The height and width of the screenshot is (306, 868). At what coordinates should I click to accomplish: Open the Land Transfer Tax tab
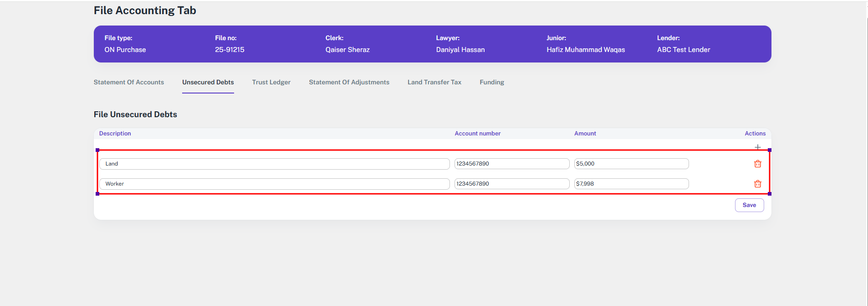click(434, 82)
